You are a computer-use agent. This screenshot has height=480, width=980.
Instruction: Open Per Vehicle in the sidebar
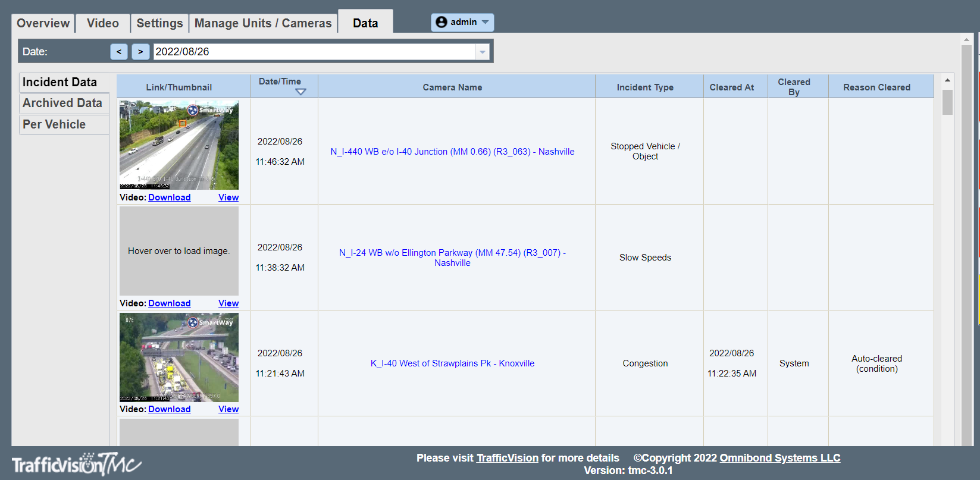pyautogui.click(x=64, y=124)
